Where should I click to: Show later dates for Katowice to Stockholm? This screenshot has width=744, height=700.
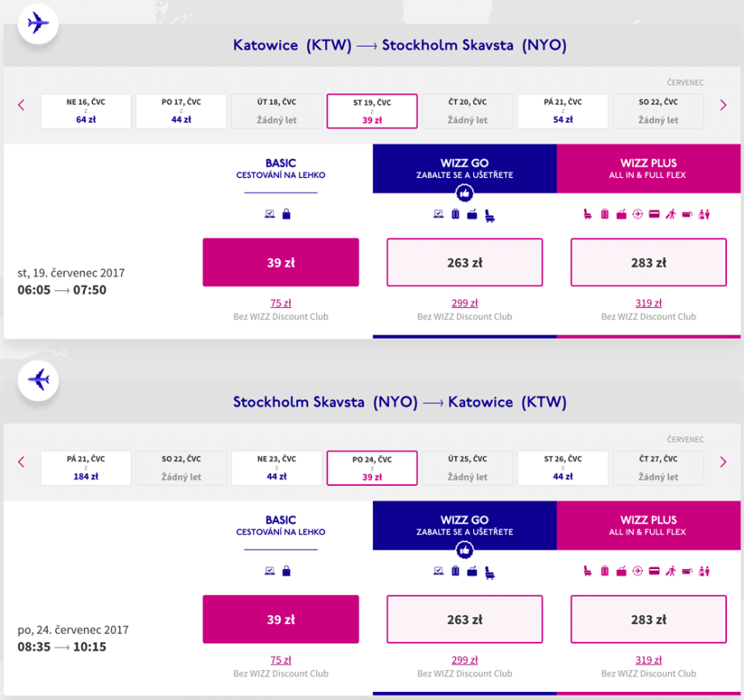[723, 105]
